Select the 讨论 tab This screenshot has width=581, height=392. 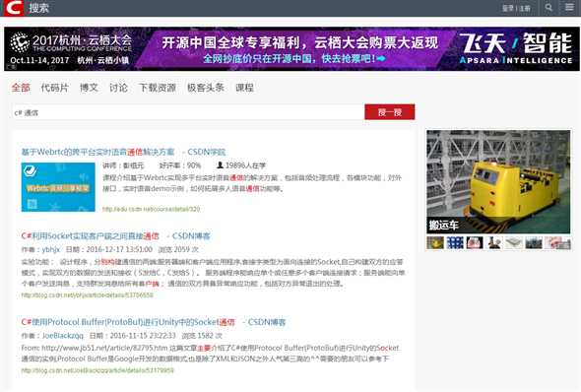click(x=118, y=88)
